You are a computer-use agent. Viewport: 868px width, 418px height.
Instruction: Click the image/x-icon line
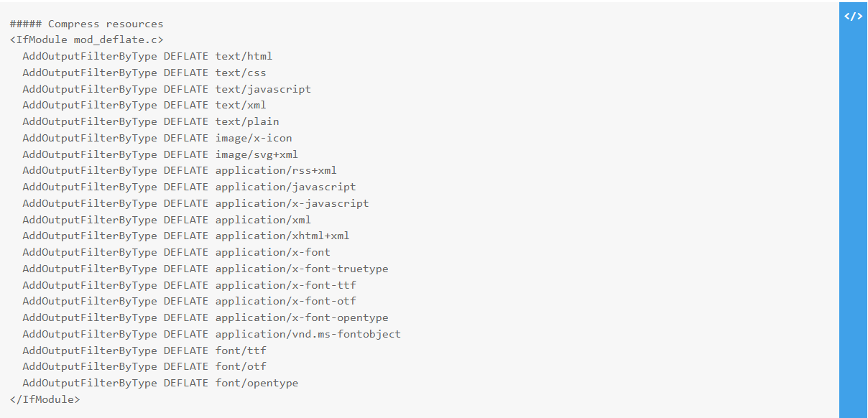tap(157, 138)
